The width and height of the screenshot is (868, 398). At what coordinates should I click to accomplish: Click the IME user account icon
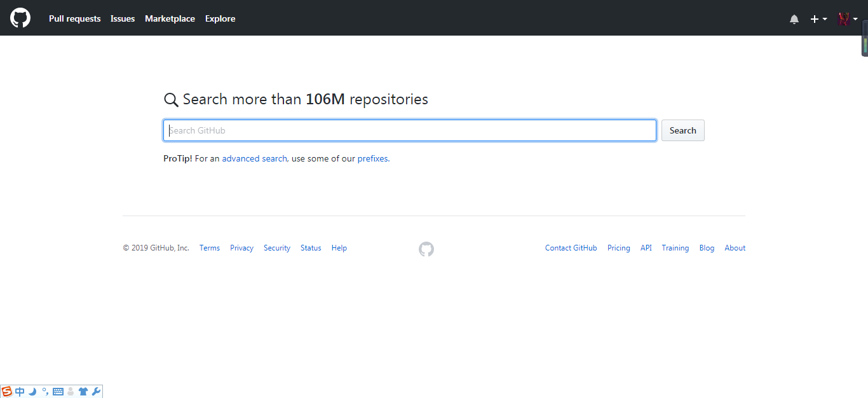pos(71,392)
